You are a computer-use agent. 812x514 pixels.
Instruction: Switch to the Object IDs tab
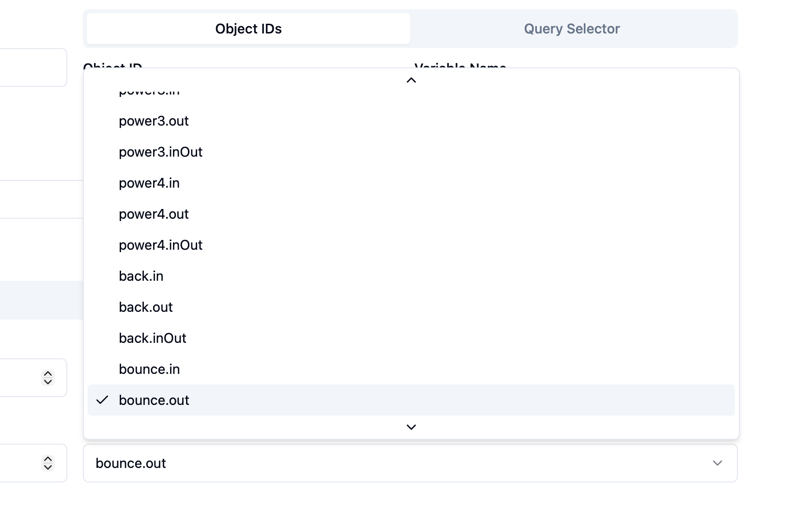(x=248, y=29)
